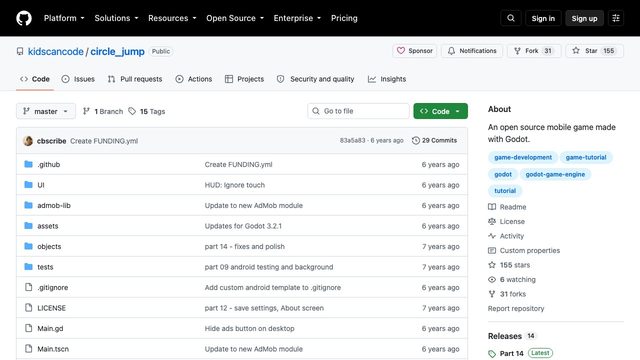Switch to the Pull requests tab
The height and width of the screenshot is (360, 640).
point(135,79)
